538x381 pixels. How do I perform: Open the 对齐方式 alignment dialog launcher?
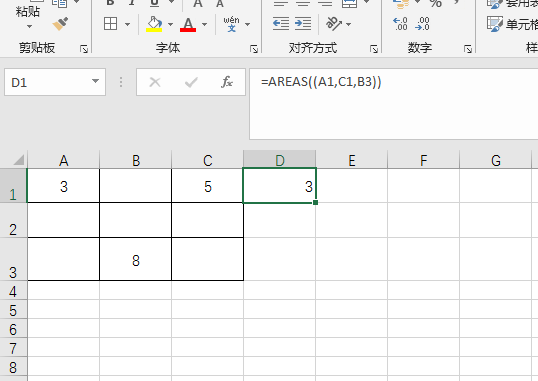(x=374, y=49)
